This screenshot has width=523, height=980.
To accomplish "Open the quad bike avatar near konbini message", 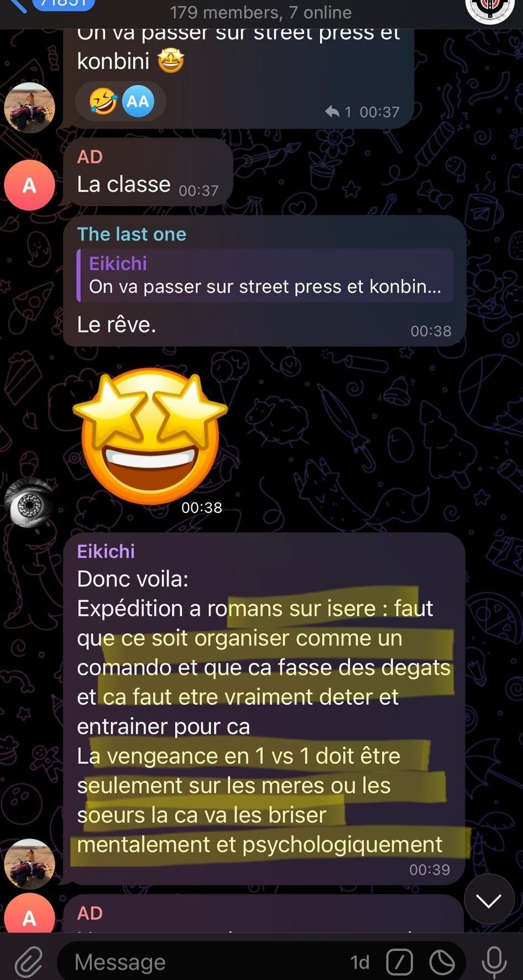I will [x=29, y=108].
